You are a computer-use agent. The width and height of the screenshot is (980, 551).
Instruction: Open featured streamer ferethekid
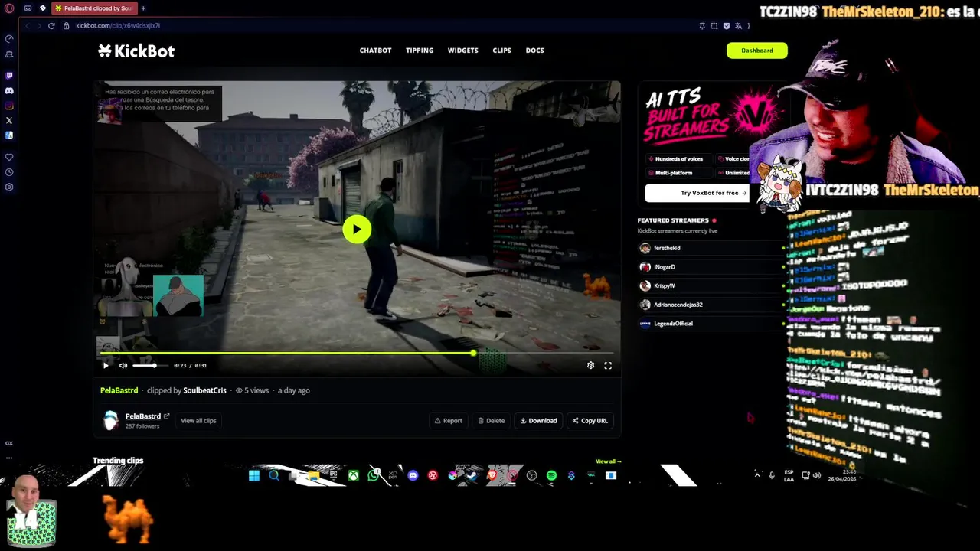tap(712, 248)
